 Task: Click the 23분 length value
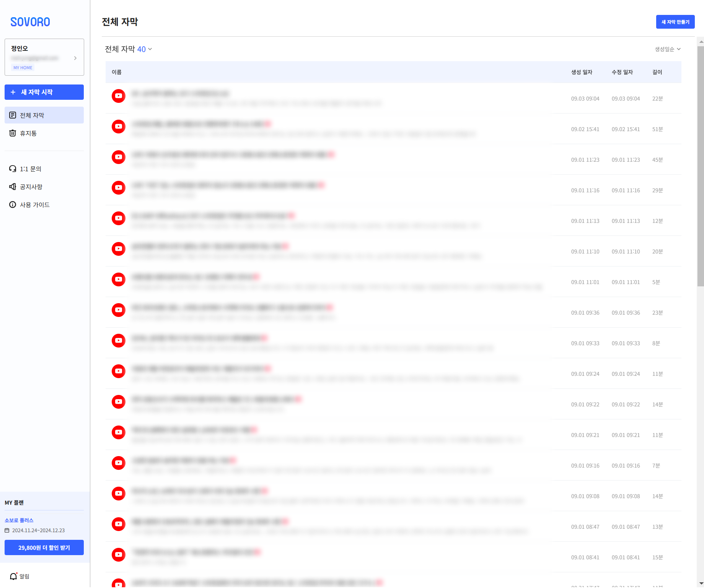click(657, 313)
